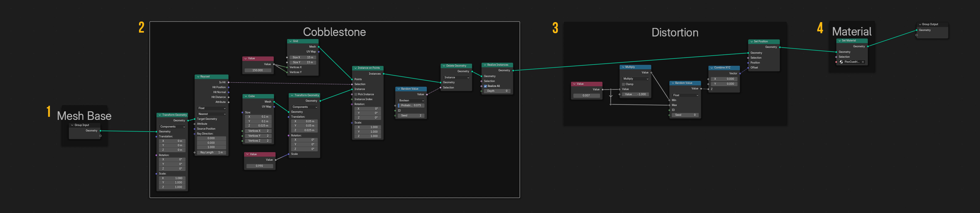Open the Nearest mapping dropdown in Raycast
The width and height of the screenshot is (980, 213).
pos(212,114)
